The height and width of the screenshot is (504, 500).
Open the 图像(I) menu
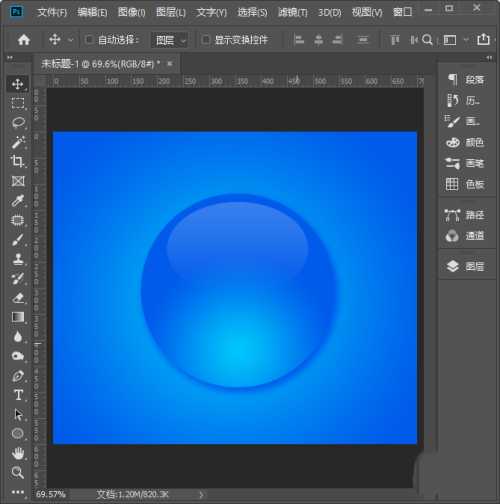pos(132,13)
